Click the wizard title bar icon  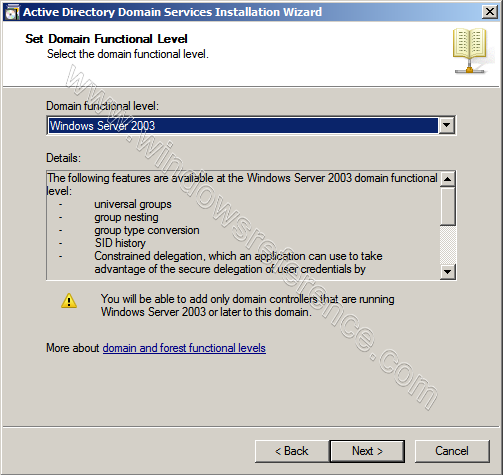tap(12, 12)
